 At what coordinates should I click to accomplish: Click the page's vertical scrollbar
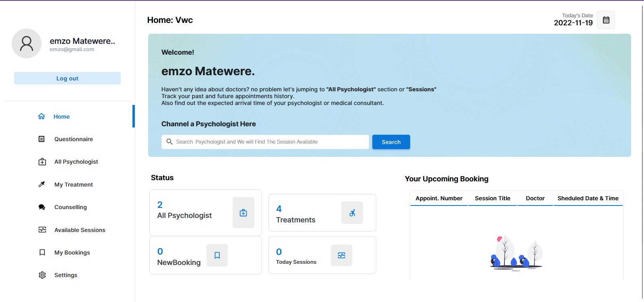(642, 149)
